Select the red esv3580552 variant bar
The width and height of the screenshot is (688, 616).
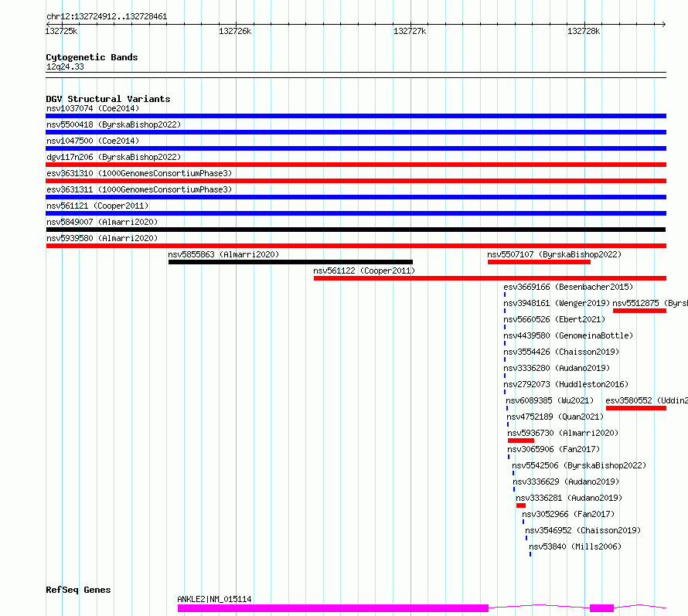click(636, 408)
